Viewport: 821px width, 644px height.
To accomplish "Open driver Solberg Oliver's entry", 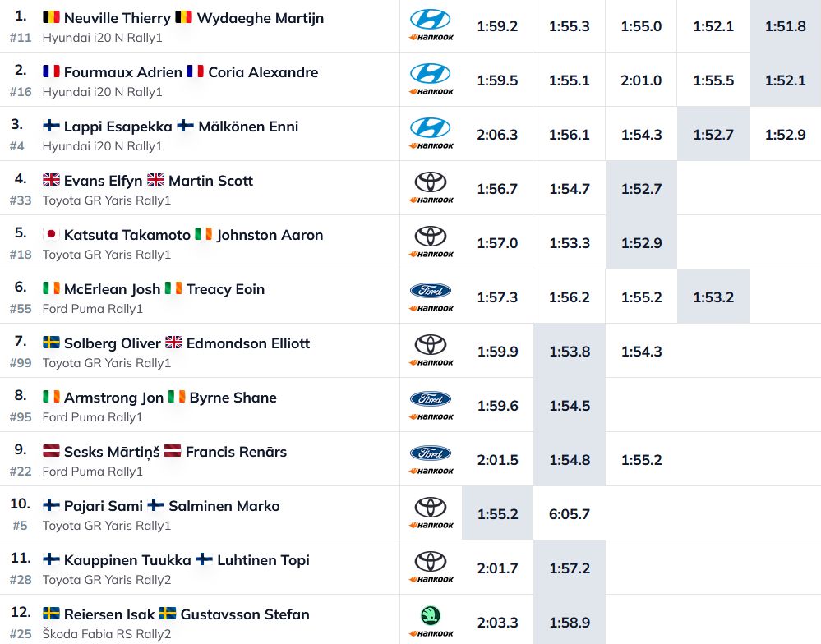I will 112,343.
